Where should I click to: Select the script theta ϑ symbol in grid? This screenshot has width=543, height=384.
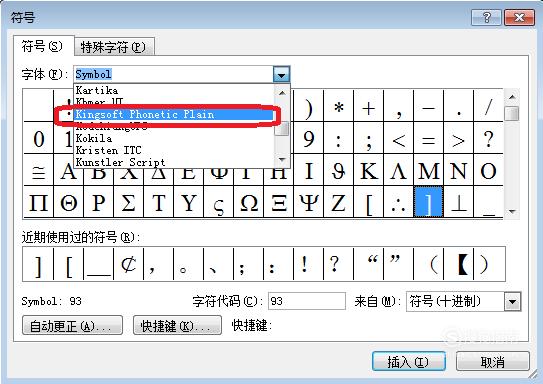point(338,170)
